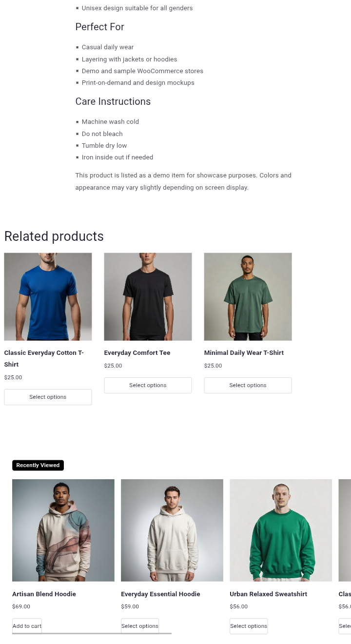Select options for Minimal Daily Wear T-Shirt
Viewport: 351px width, 644px height.
(248, 385)
